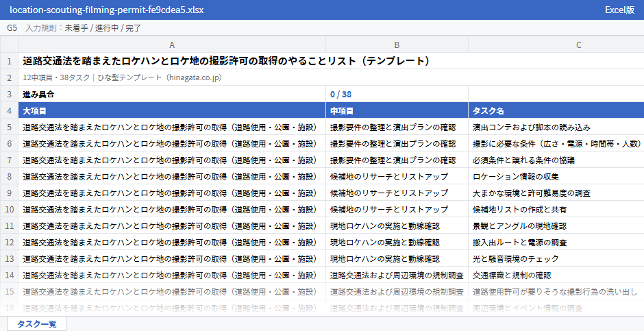Select row 14 header
644x331 pixels.
coord(9,275)
